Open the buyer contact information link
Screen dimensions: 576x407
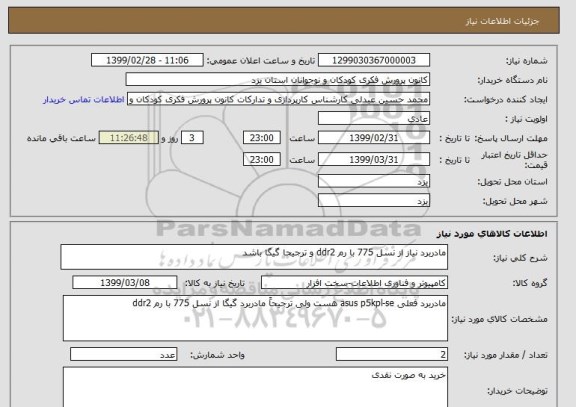coord(84,100)
